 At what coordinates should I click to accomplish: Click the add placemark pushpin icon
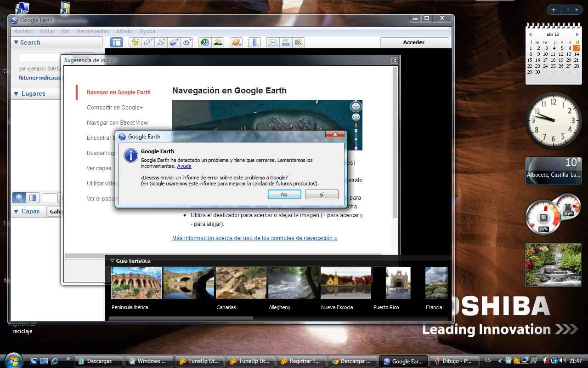[135, 42]
